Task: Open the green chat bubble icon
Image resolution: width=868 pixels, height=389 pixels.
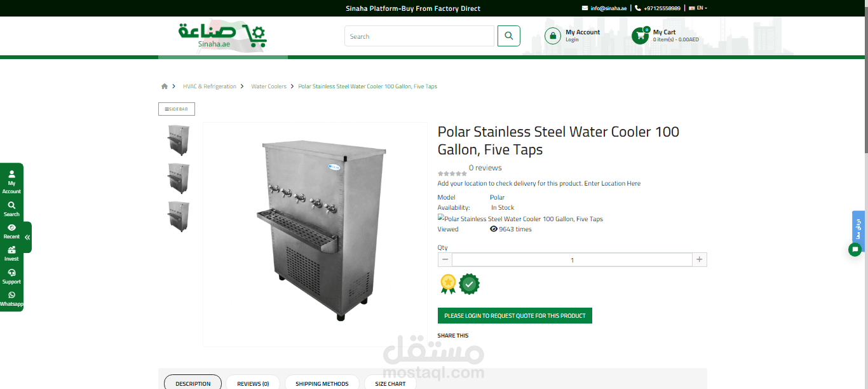Action: coord(855,250)
